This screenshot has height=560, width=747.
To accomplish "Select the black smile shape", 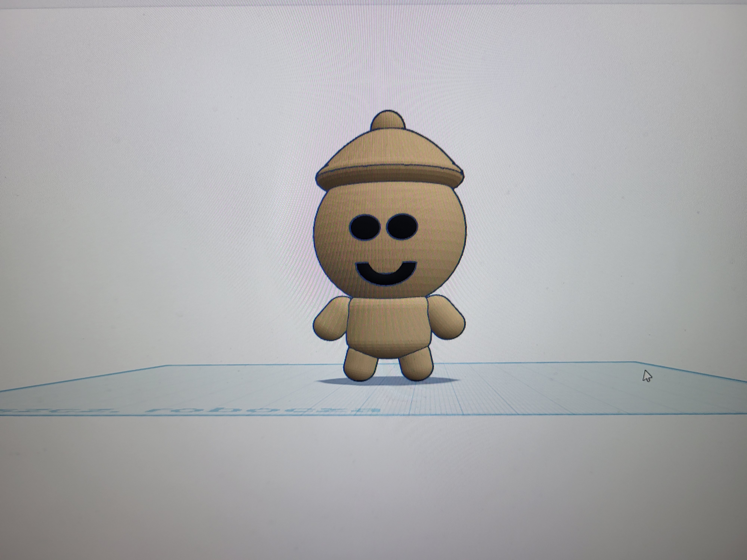I will [386, 273].
